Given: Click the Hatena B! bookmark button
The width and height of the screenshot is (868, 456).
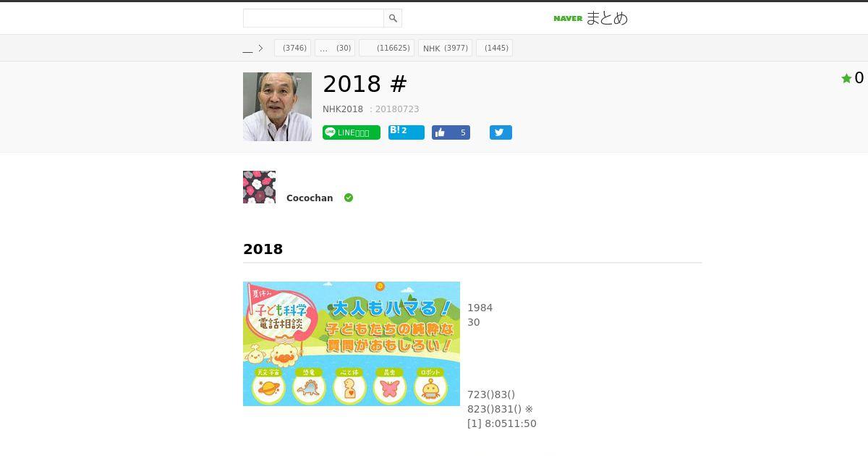Looking at the screenshot, I should coord(407,132).
